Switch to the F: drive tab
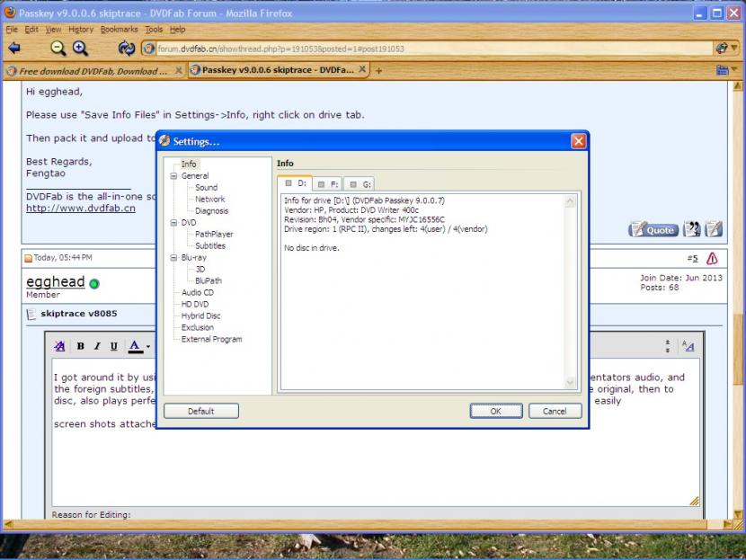746x560 pixels. [328, 184]
